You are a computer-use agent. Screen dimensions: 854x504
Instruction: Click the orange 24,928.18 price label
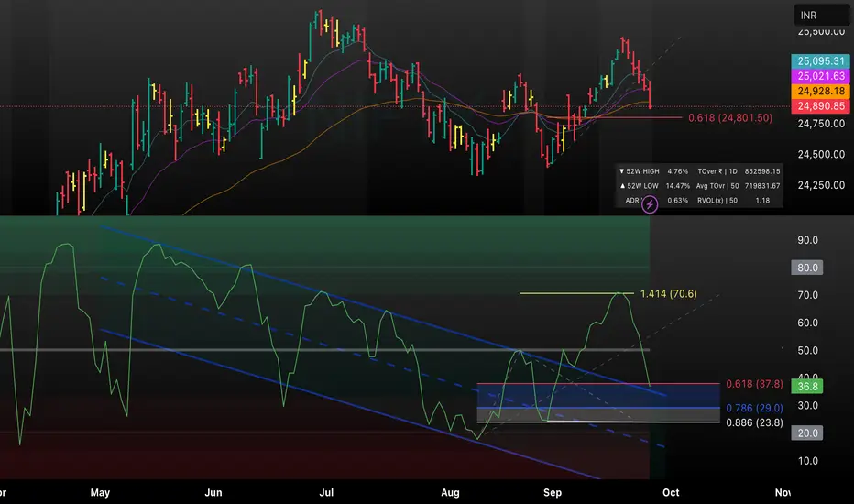coord(820,91)
